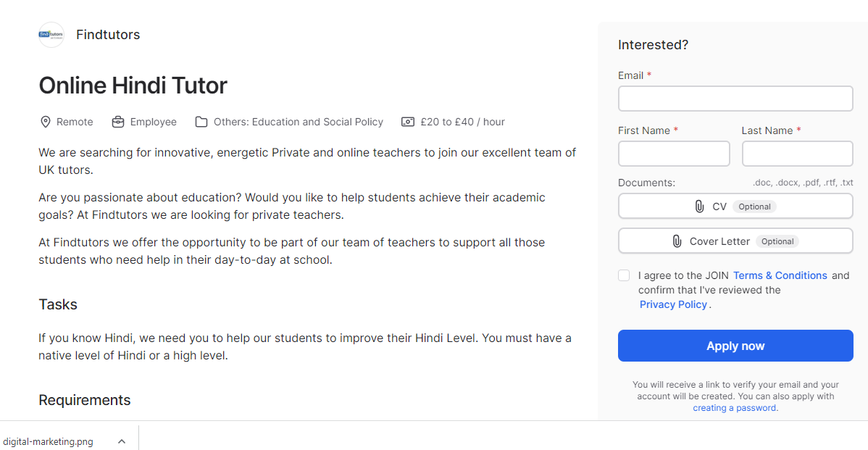The width and height of the screenshot is (868, 450).
Task: Click the salary banknote icon
Action: point(408,122)
